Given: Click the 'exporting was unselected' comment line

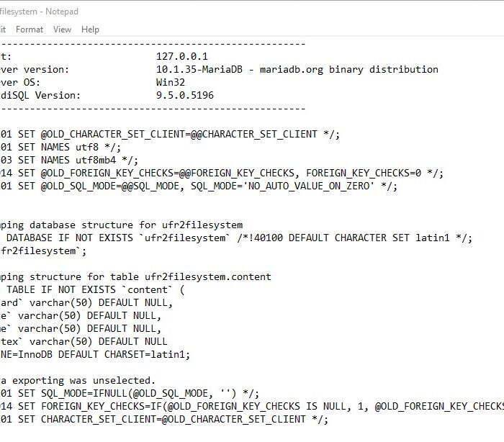Looking at the screenshot, I should (x=78, y=380).
